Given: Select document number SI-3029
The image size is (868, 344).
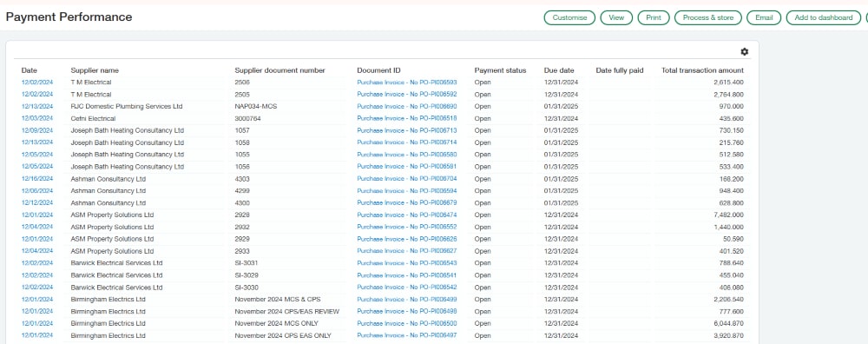Looking at the screenshot, I should [x=247, y=275].
